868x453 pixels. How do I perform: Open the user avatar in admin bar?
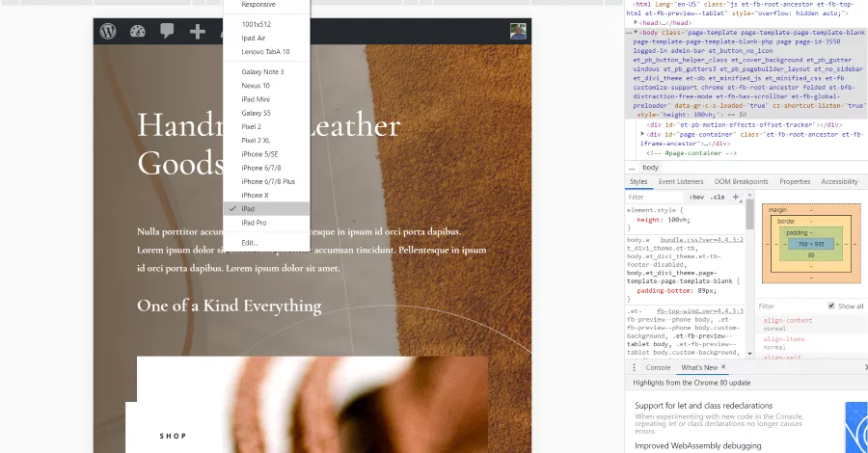click(x=518, y=31)
